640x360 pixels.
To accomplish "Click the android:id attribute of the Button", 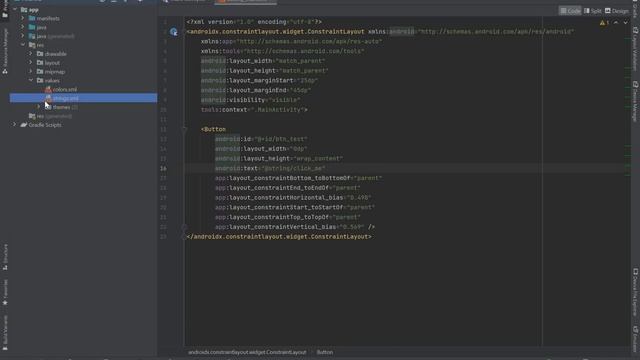I will pos(261,139).
